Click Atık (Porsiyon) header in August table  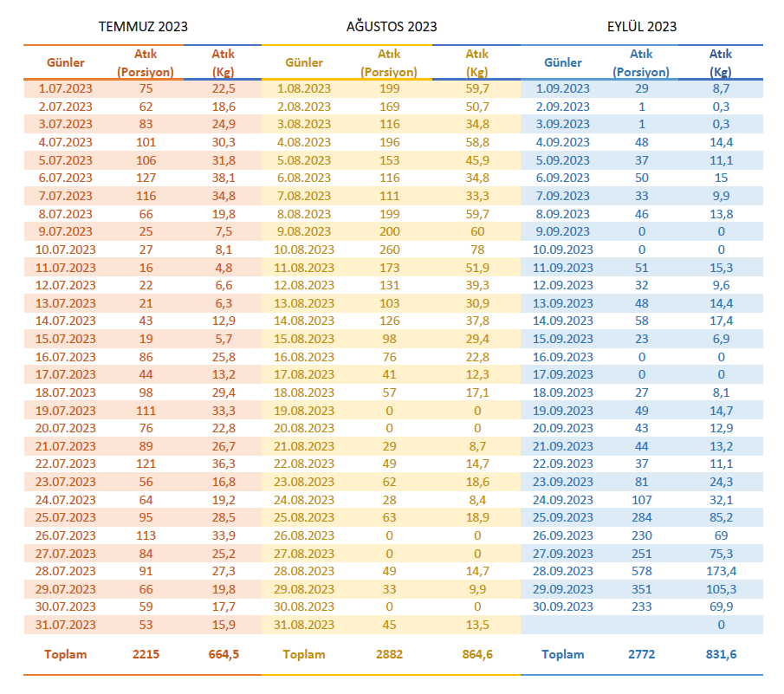(x=389, y=62)
